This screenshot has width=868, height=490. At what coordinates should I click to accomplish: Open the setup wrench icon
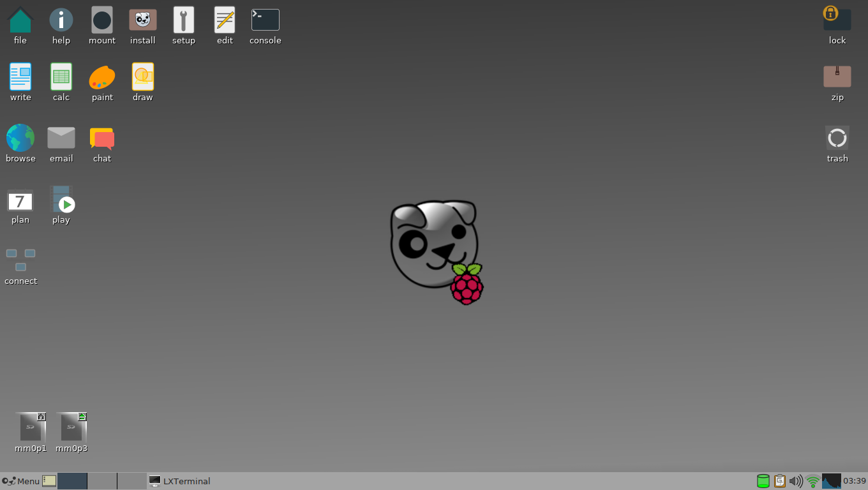click(x=184, y=20)
